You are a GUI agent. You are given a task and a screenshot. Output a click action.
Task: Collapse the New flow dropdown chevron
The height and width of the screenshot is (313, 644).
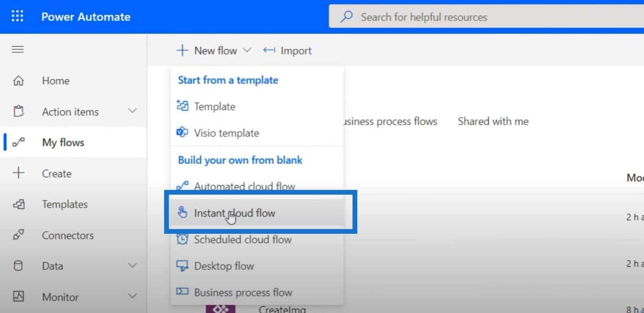(247, 50)
